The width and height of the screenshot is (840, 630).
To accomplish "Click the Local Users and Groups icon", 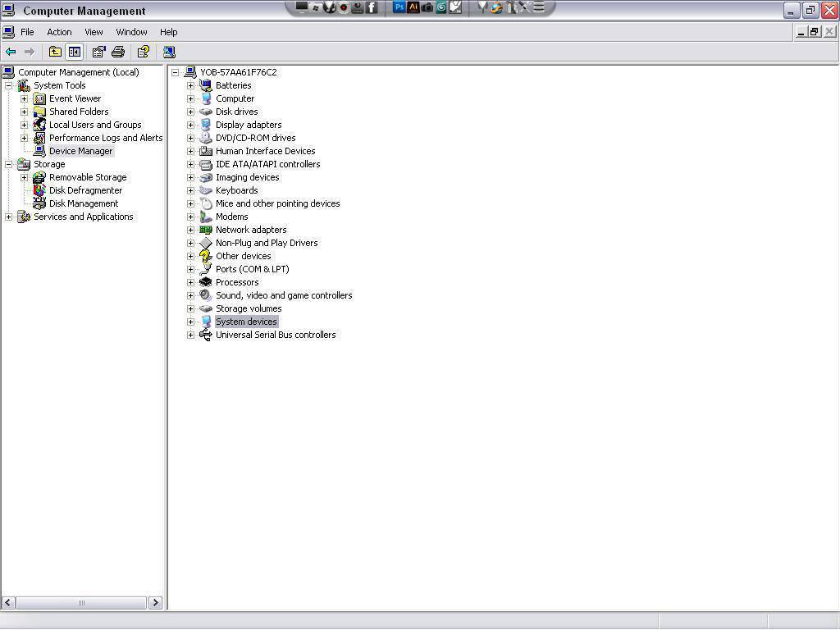I will [39, 125].
